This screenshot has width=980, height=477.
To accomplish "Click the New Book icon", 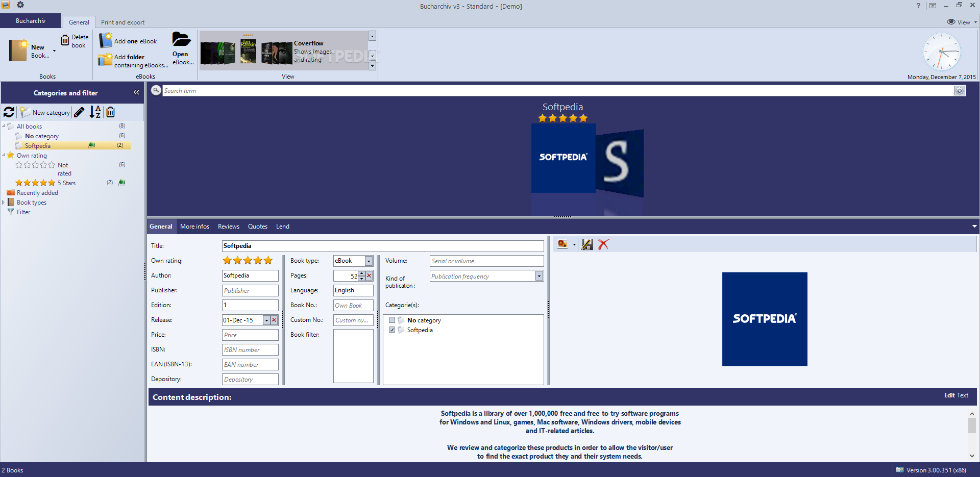I will tap(19, 50).
